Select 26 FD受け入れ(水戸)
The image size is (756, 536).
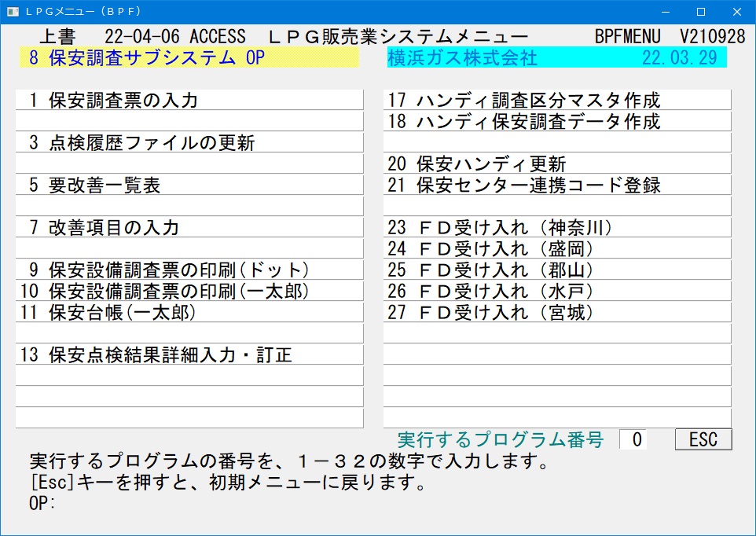pyautogui.click(x=557, y=291)
